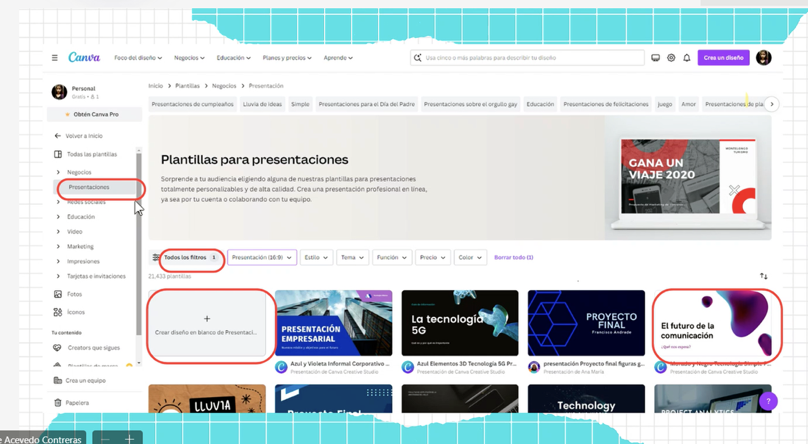
Task: Expand the Impresiones sidebar category
Action: 58,261
